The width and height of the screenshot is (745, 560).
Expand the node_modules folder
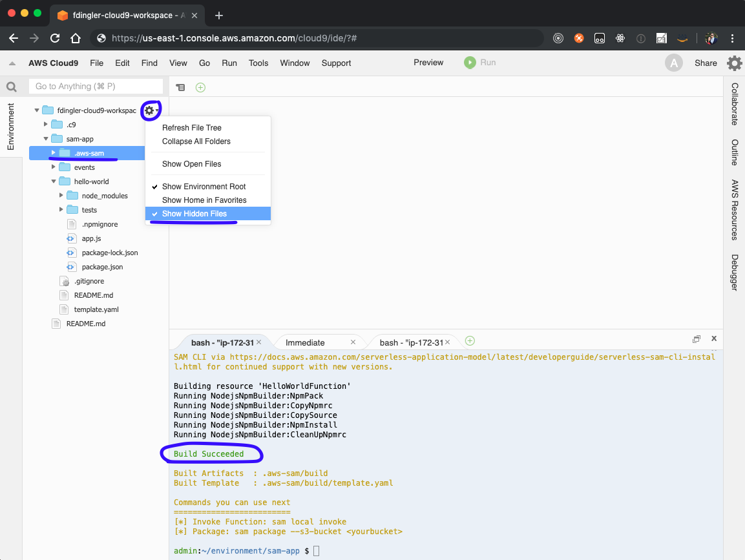point(61,196)
